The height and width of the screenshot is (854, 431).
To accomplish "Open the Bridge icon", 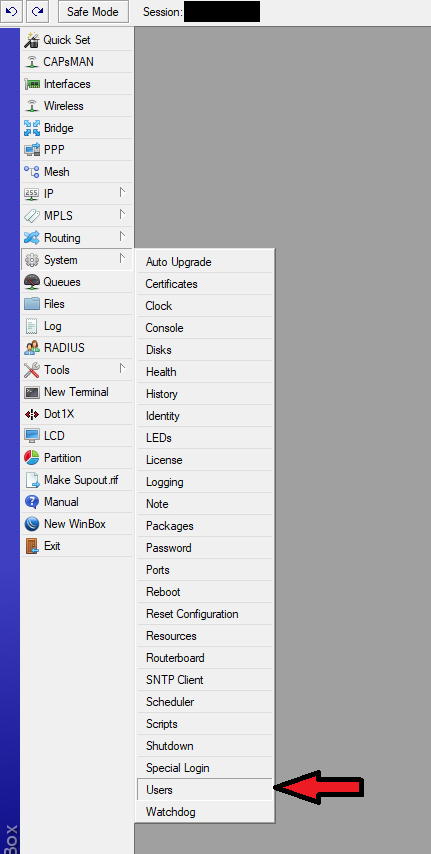I will tap(32, 129).
